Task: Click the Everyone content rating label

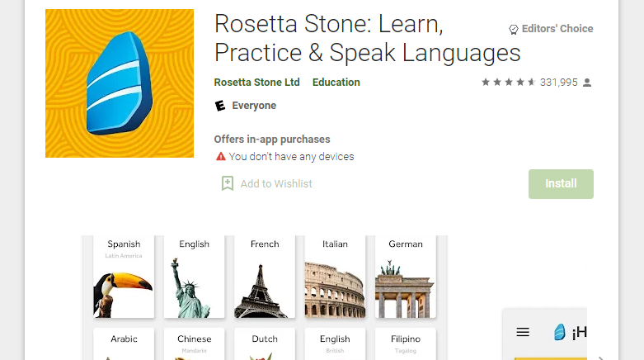Action: tap(254, 106)
